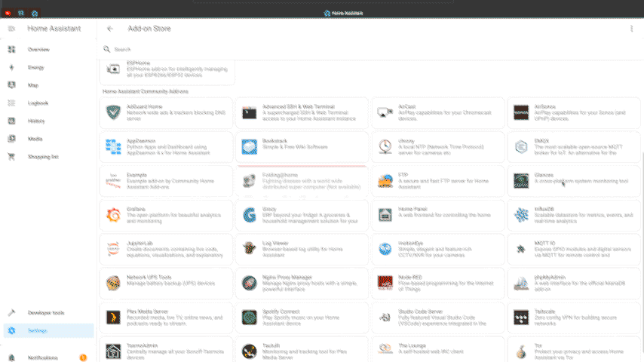Select Settings in the sidebar

48,331
